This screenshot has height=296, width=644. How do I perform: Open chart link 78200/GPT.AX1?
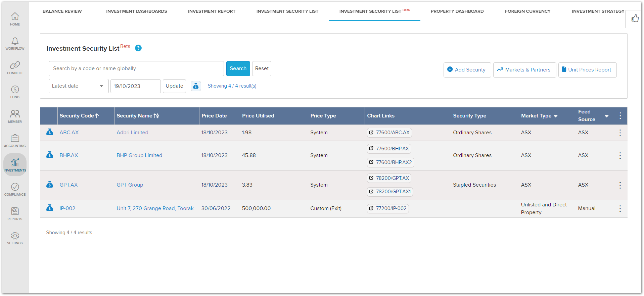tap(390, 192)
